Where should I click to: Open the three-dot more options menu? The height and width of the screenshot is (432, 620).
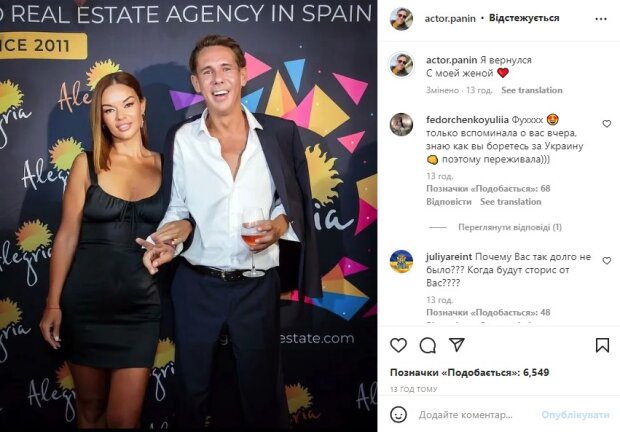coord(601,19)
